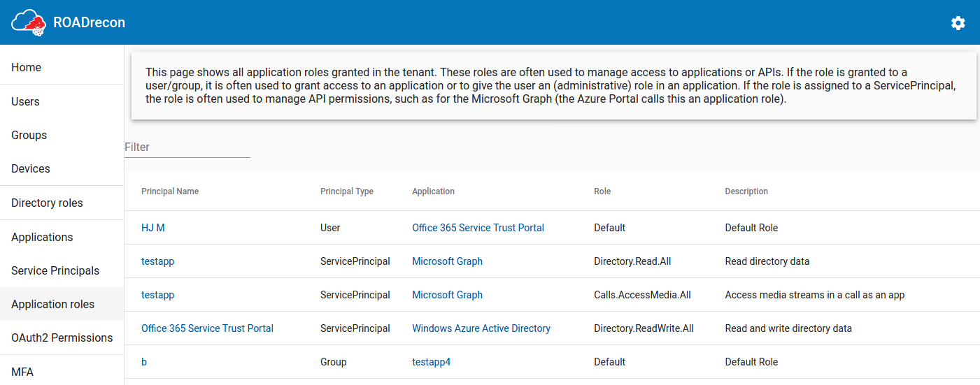Open OAuth2 Permissions in sidebar
This screenshot has height=385, width=980.
62,337
